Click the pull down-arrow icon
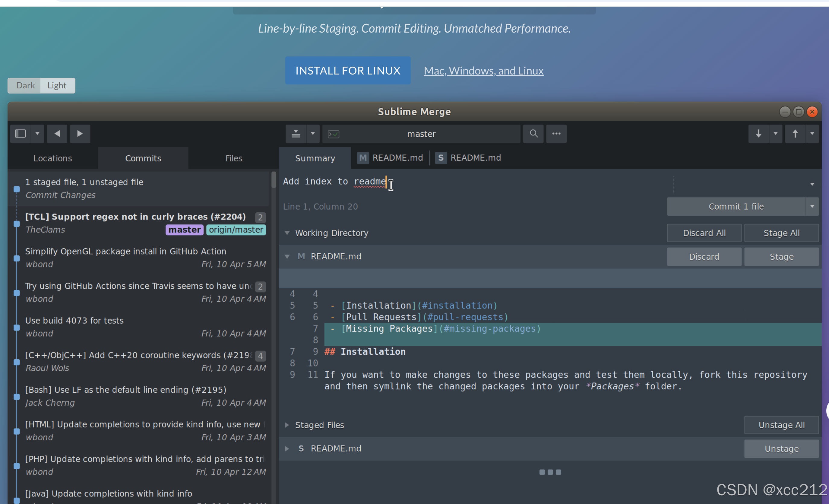 tap(758, 134)
